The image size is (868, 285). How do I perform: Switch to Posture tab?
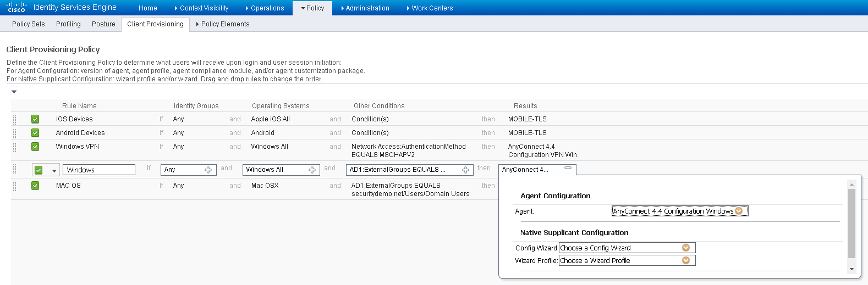(103, 24)
